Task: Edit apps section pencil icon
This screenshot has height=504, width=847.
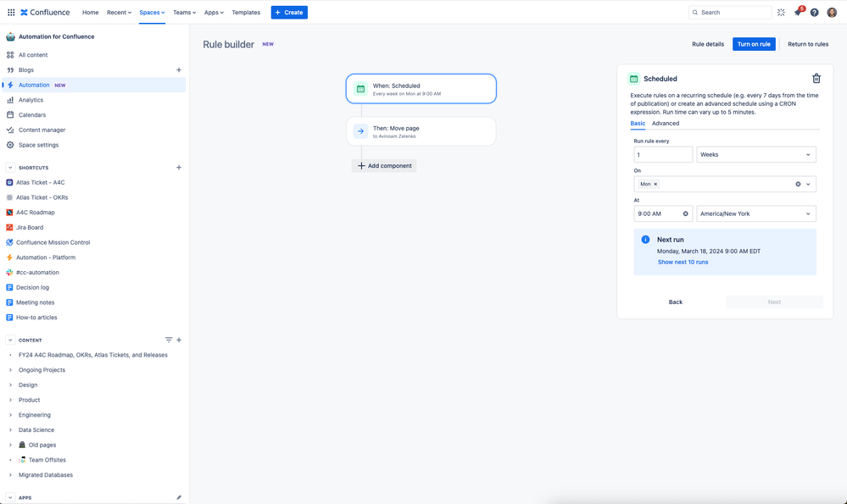Action: pyautogui.click(x=179, y=497)
